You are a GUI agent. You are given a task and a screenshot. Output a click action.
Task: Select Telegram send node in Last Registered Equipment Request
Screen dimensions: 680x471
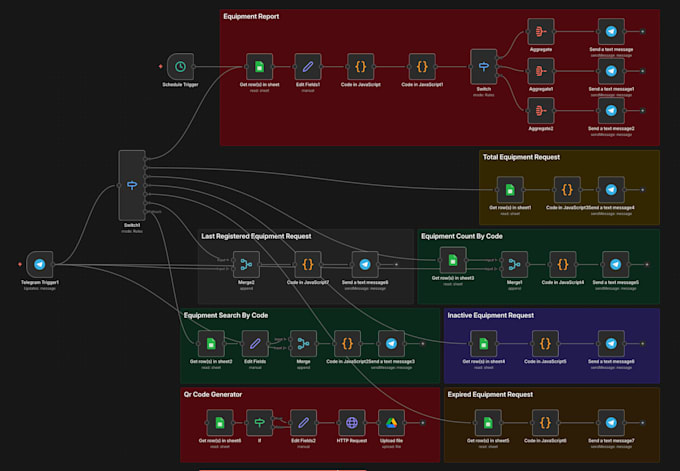[365, 264]
